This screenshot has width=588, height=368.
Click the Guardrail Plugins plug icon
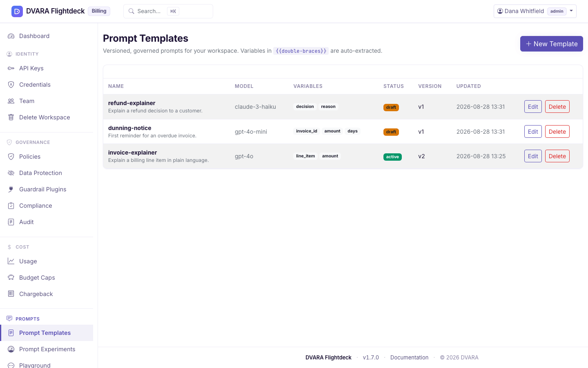[x=11, y=189]
